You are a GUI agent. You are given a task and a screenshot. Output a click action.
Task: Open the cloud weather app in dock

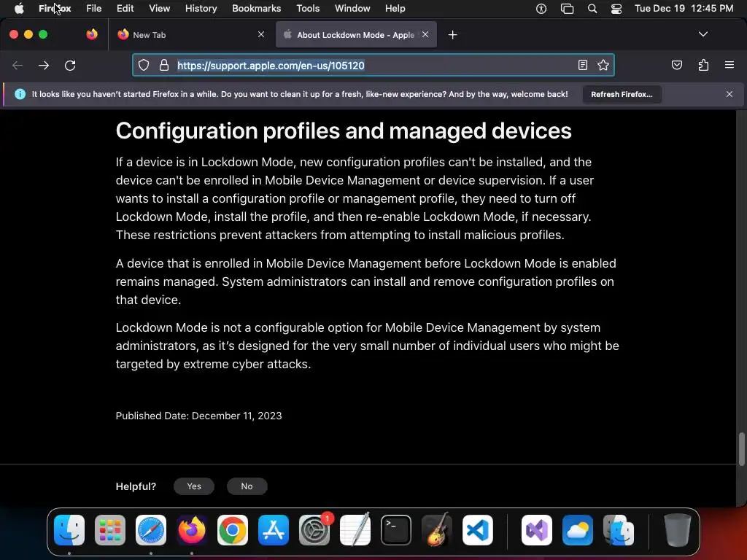tap(578, 530)
